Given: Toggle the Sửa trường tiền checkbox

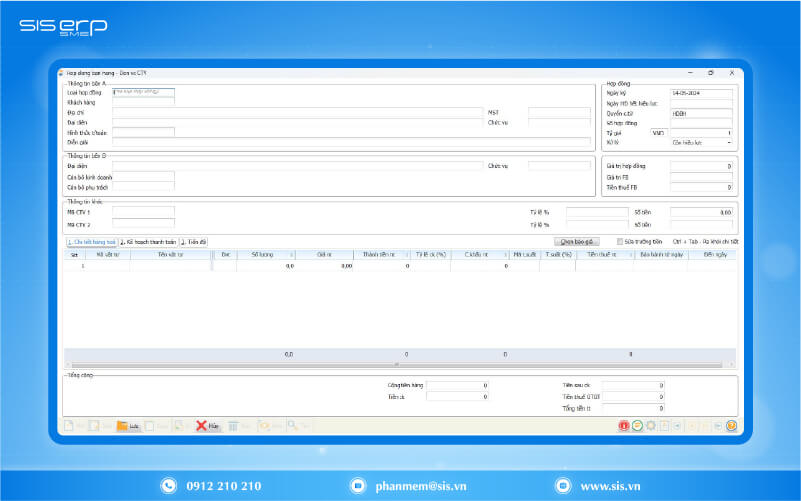Looking at the screenshot, I should 620,241.
